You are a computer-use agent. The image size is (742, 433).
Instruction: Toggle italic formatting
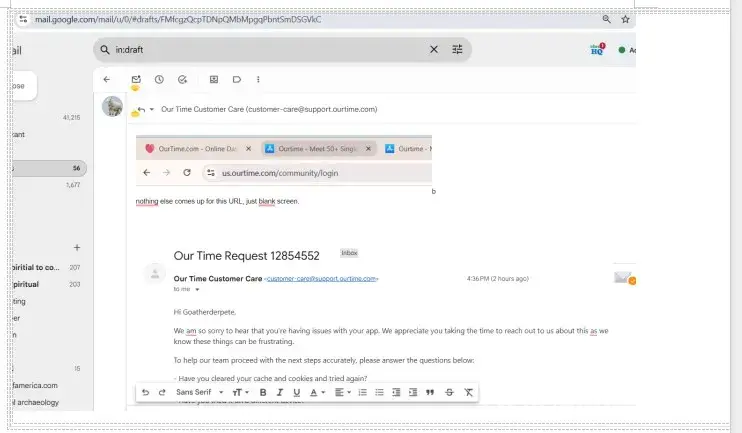click(x=280, y=392)
